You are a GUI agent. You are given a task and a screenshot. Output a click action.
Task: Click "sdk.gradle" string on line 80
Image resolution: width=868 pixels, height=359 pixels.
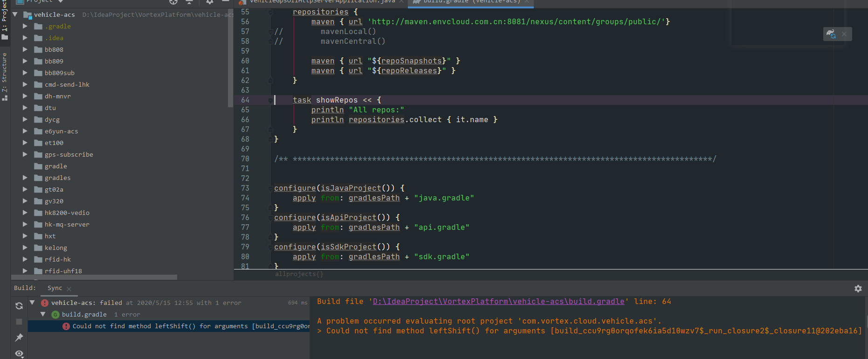point(441,257)
